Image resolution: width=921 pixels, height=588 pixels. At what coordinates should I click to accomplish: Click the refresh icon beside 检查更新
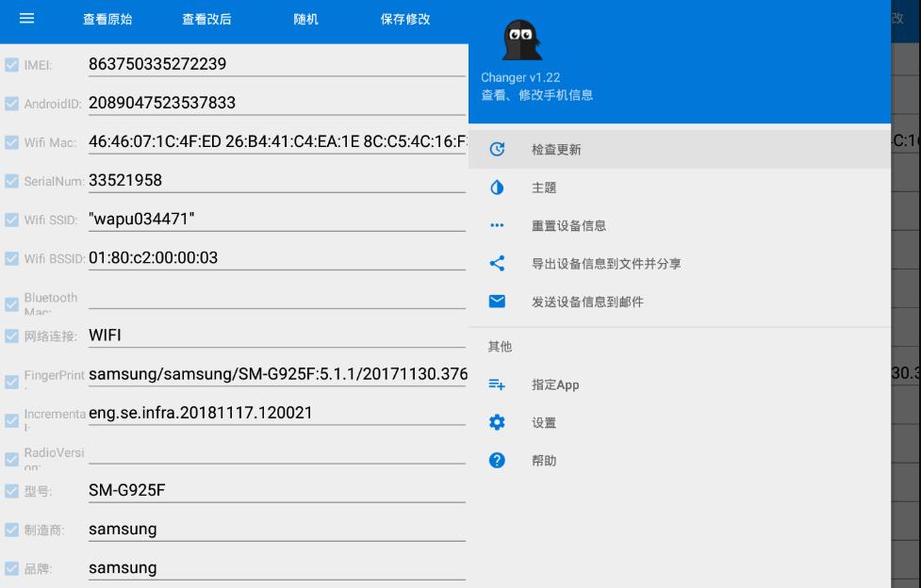coord(498,150)
